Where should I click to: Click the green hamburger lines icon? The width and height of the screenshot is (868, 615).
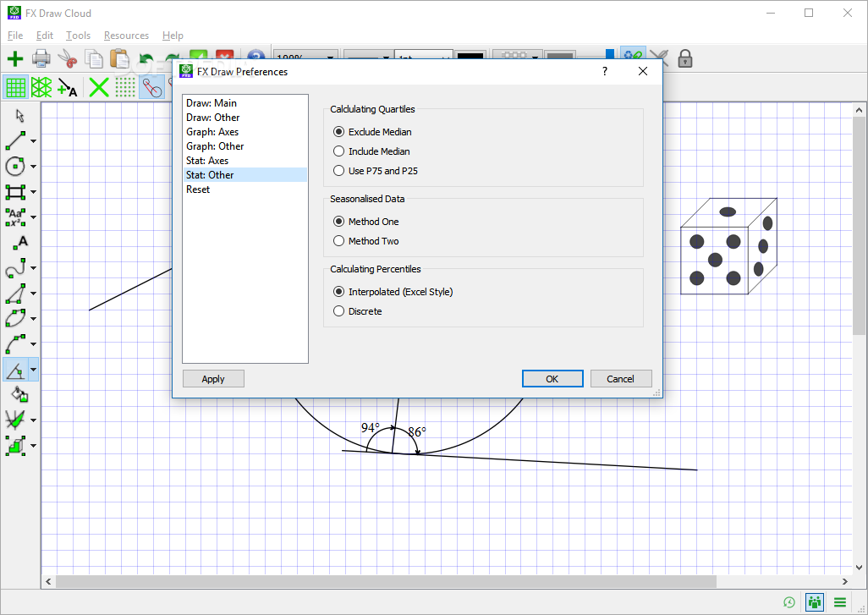[x=840, y=602]
